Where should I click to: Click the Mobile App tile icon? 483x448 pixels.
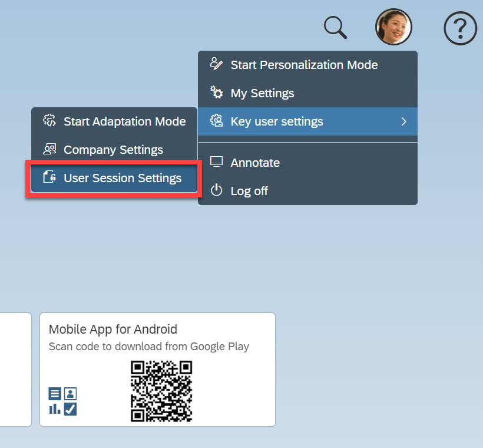62,401
